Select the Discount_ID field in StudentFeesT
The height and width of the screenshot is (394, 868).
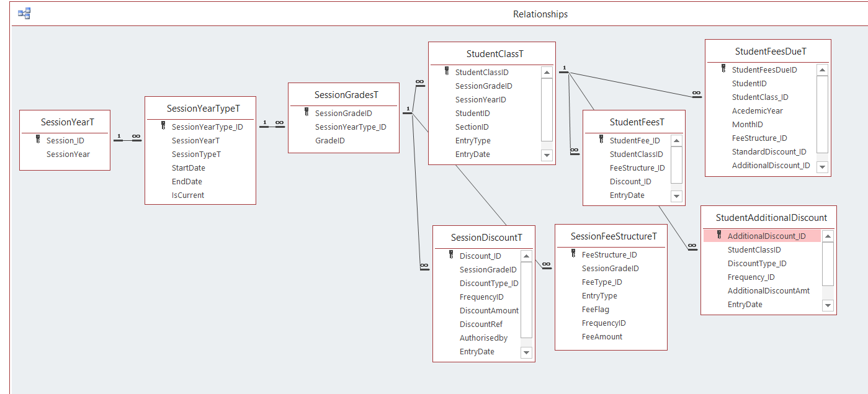coord(630,181)
